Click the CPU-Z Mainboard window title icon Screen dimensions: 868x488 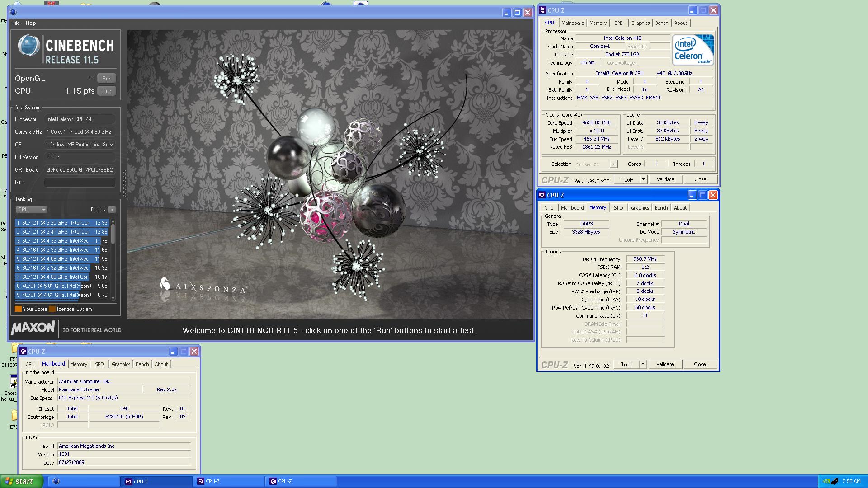click(23, 352)
